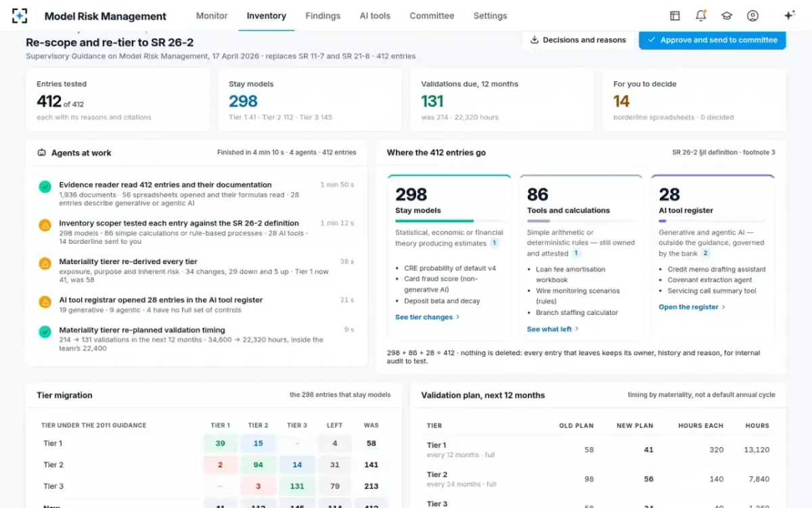
Task: Click the warning icon for Inventory scoper
Action: click(x=45, y=225)
